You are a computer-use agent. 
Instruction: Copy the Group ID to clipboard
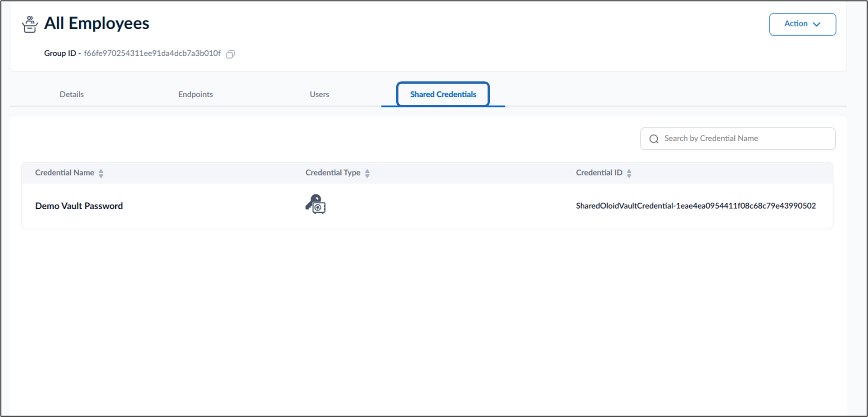coord(231,54)
